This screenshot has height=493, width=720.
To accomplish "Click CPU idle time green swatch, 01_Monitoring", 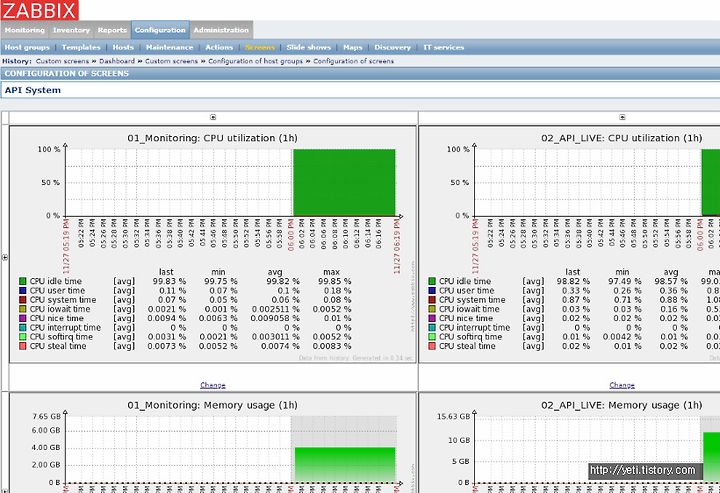I will [x=23, y=281].
